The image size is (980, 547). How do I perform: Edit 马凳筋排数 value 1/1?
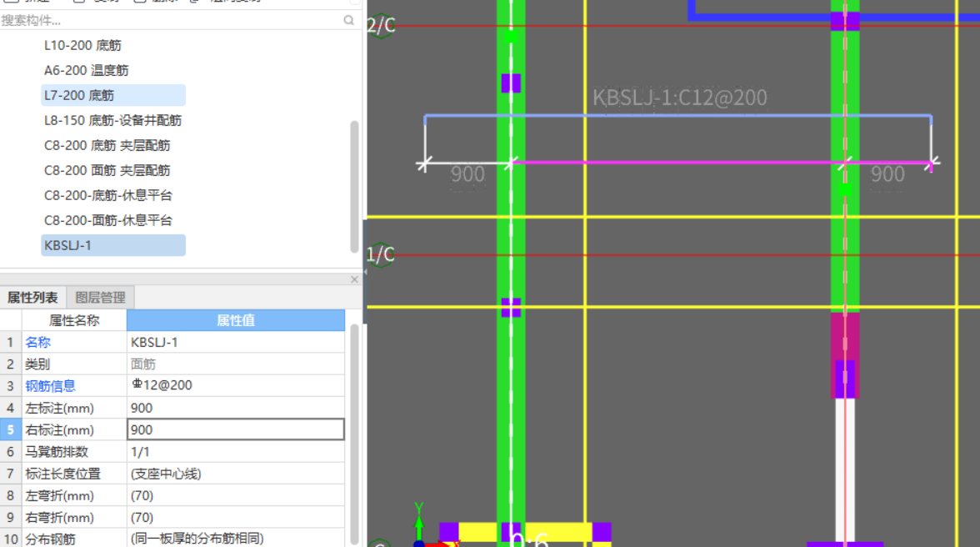pyautogui.click(x=236, y=452)
